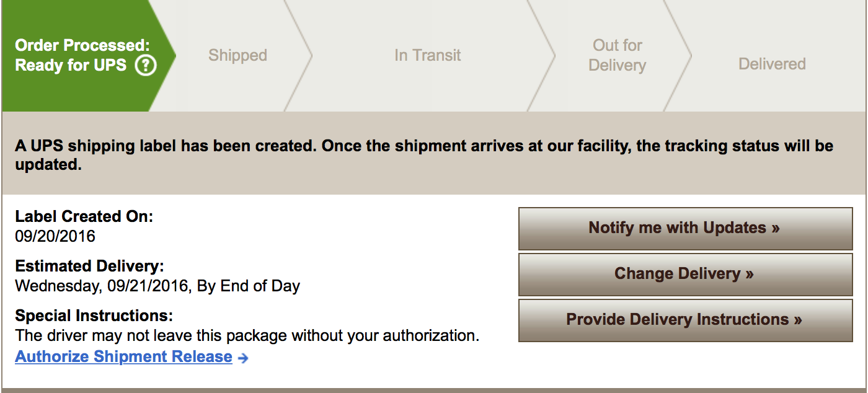This screenshot has height=393, width=868.
Task: Click the Special Instructions heading
Action: [x=94, y=316]
